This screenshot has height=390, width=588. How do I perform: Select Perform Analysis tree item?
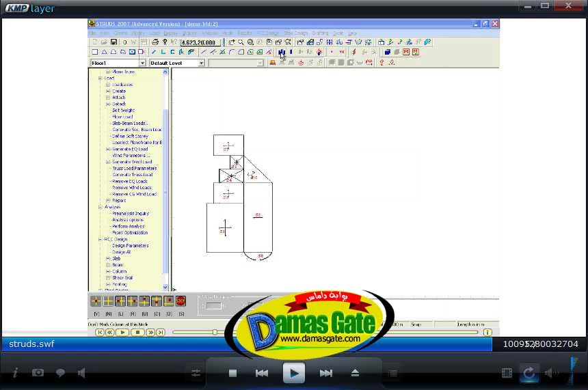(x=129, y=226)
